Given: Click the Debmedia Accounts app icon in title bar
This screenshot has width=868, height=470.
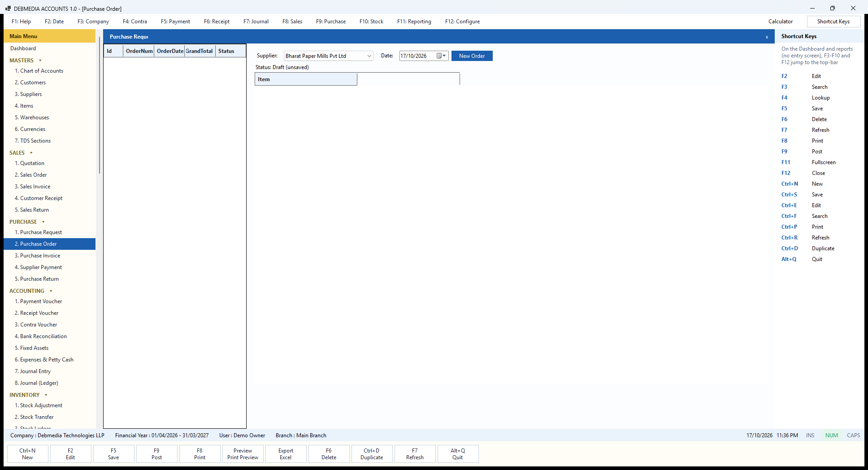Looking at the screenshot, I should pos(8,9).
